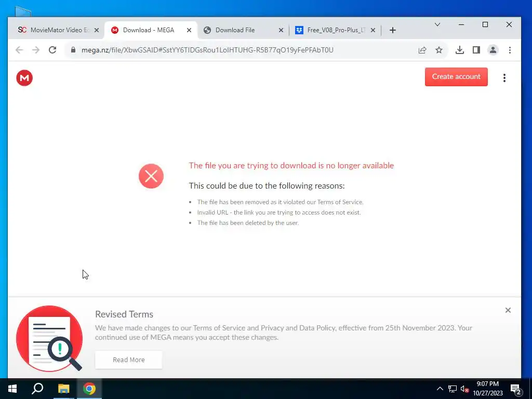Close the Download - MEGA tab
Screen dimensions: 532x399
tap(189, 30)
